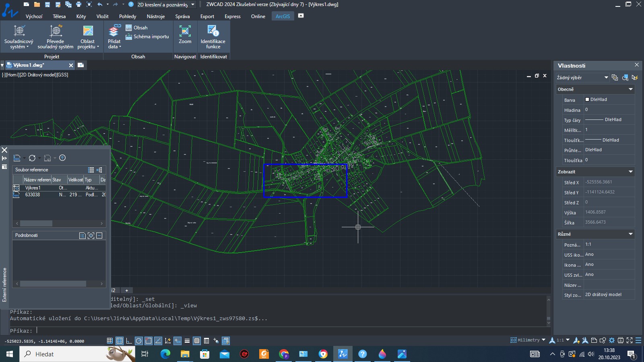Toggle grid display in status bar

coord(120,341)
